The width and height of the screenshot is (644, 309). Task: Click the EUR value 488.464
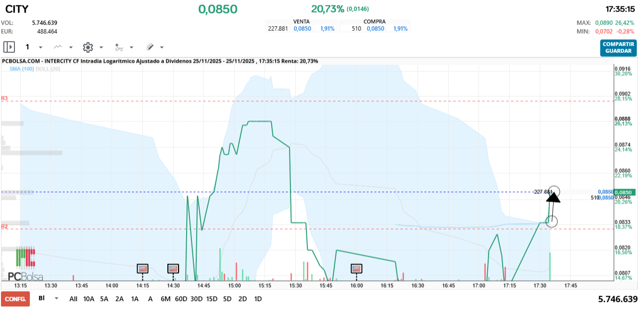click(x=47, y=32)
